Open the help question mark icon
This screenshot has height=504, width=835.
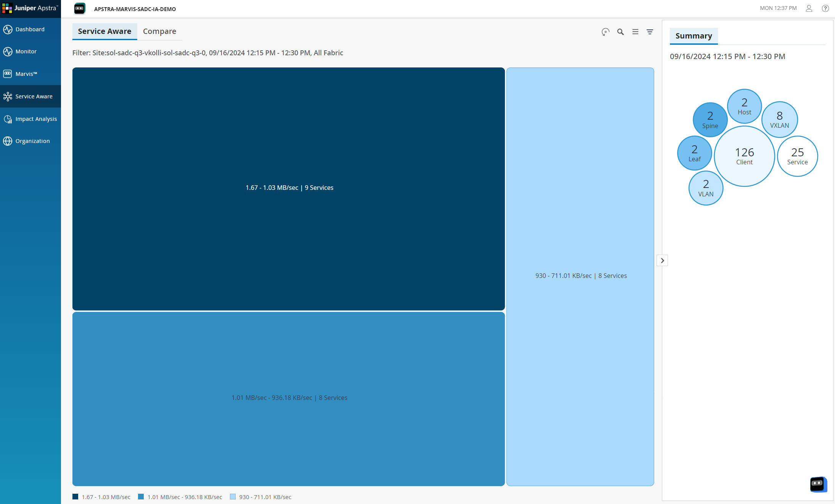coord(825,8)
